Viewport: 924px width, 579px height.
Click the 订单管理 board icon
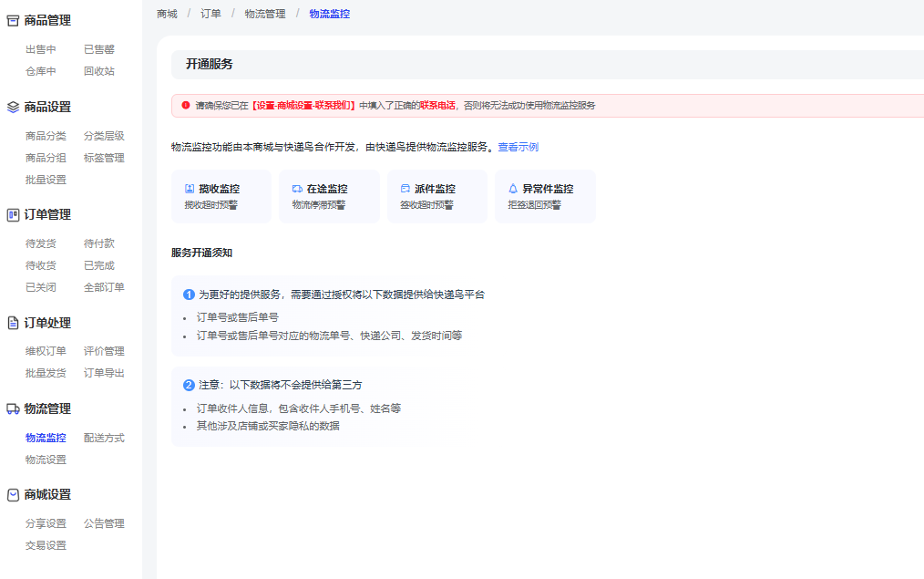coord(14,215)
